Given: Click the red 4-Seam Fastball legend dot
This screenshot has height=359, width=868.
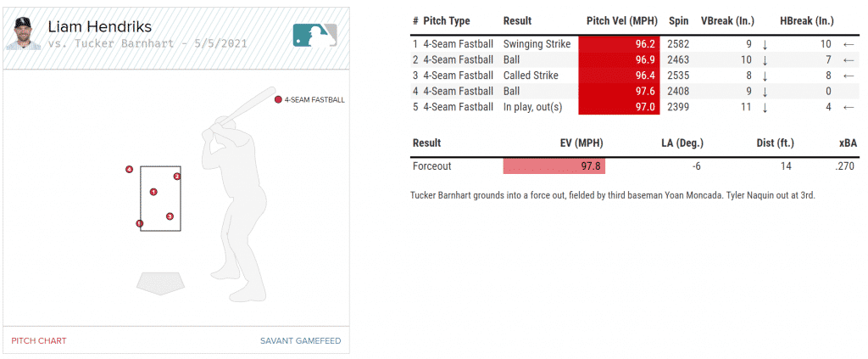Looking at the screenshot, I should pyautogui.click(x=278, y=100).
